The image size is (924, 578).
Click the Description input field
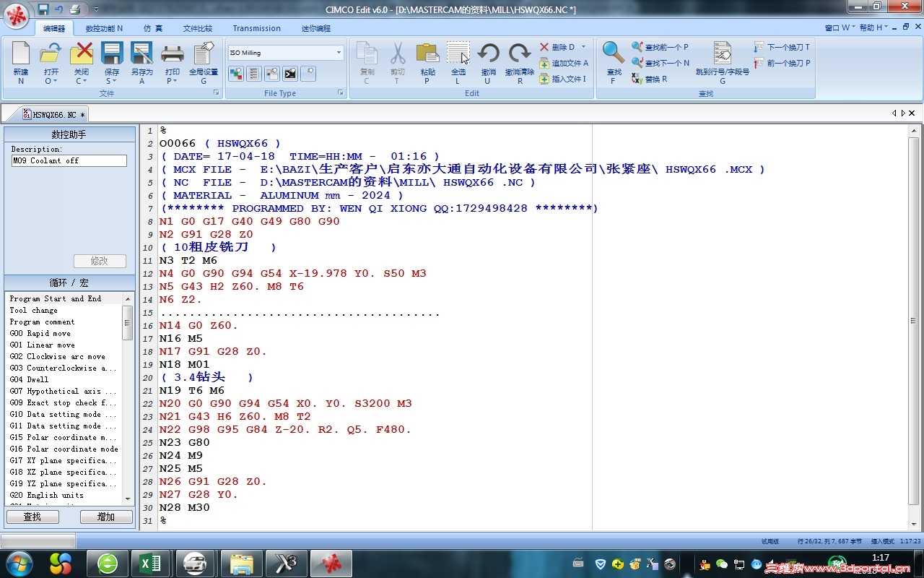click(x=69, y=161)
